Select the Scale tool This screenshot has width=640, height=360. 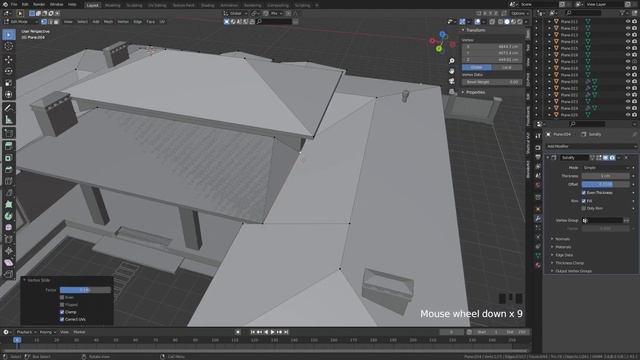click(x=9, y=83)
